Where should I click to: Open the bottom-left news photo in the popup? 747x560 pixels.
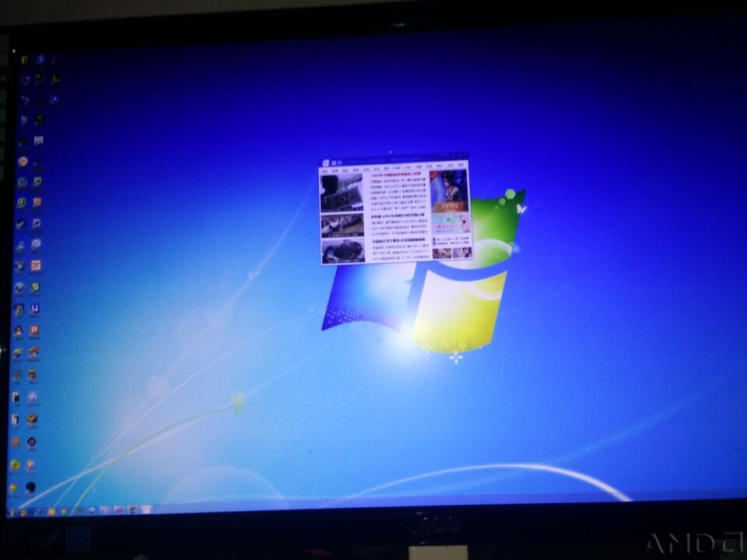click(x=343, y=251)
